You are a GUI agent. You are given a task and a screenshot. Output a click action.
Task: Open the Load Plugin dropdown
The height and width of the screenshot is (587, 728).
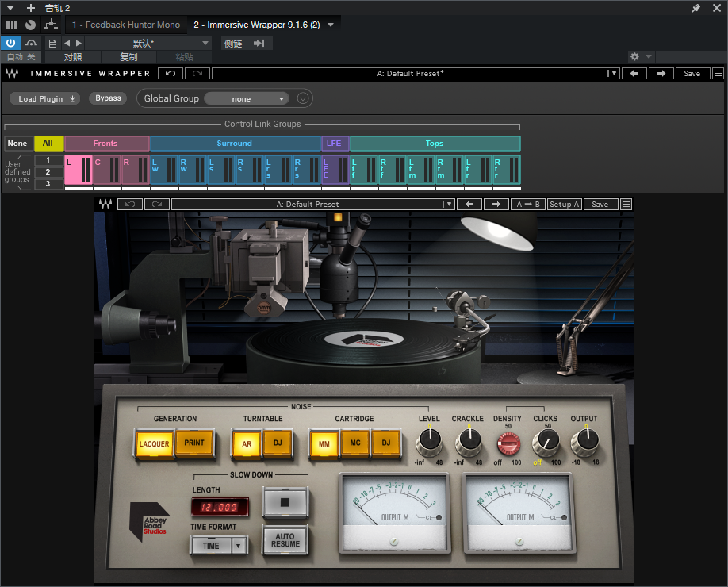[x=45, y=98]
